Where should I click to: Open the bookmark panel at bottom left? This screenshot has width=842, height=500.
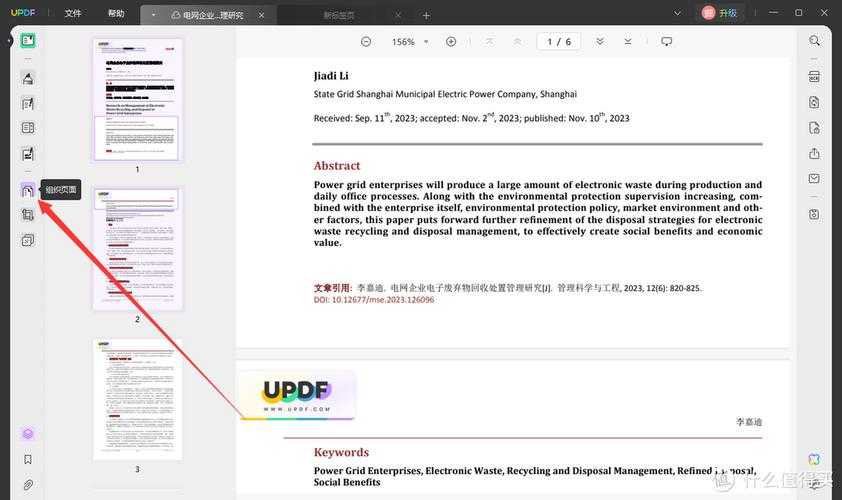pos(28,460)
